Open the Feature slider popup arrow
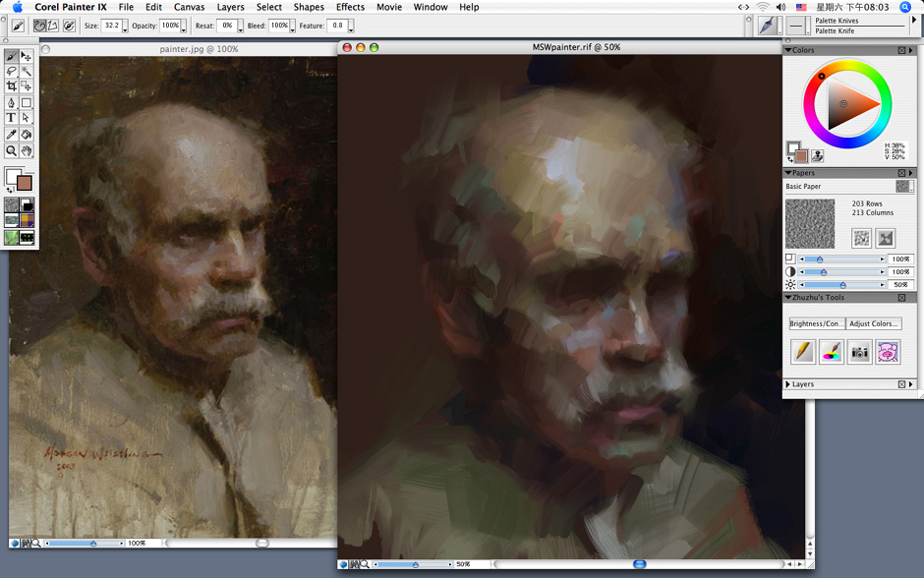Screen dimensions: 924x578 click(351, 27)
